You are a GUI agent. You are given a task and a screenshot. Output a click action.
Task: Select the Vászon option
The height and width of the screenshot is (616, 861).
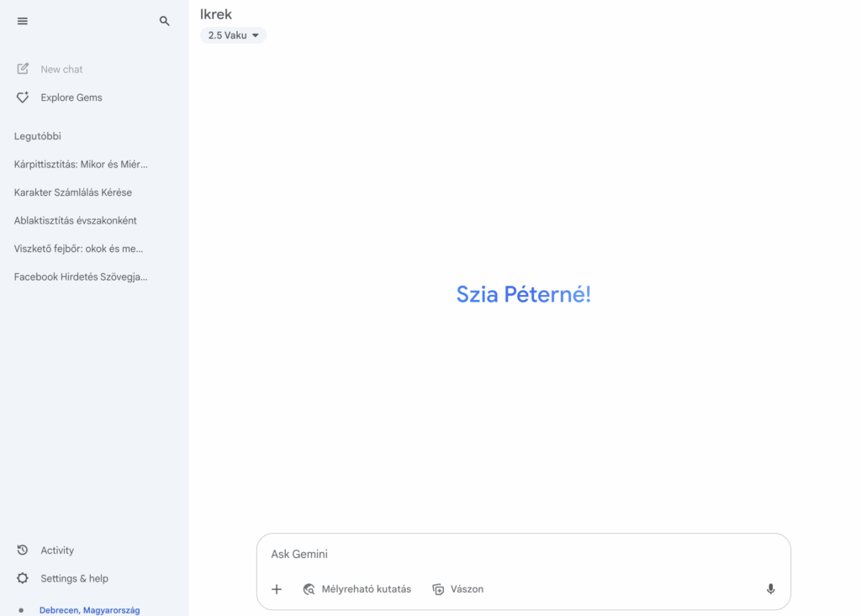(x=458, y=589)
